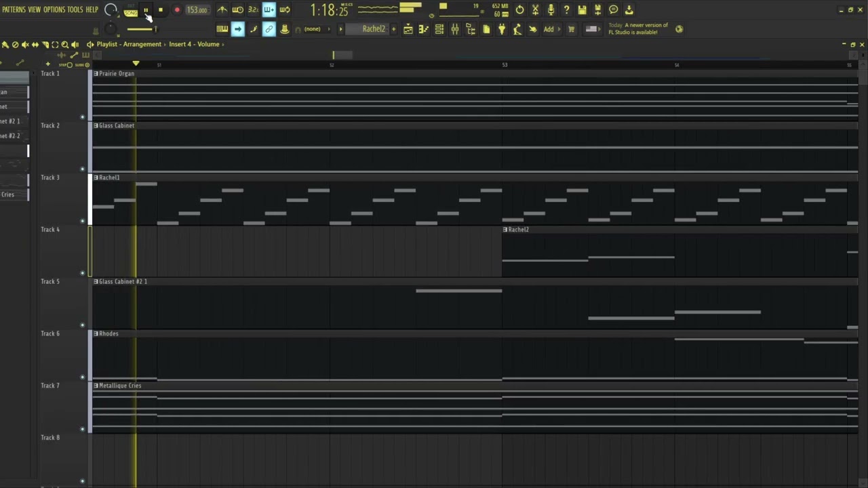Select the playlist zoom tool icon
Screen dimensions: 868x488
click(65, 45)
